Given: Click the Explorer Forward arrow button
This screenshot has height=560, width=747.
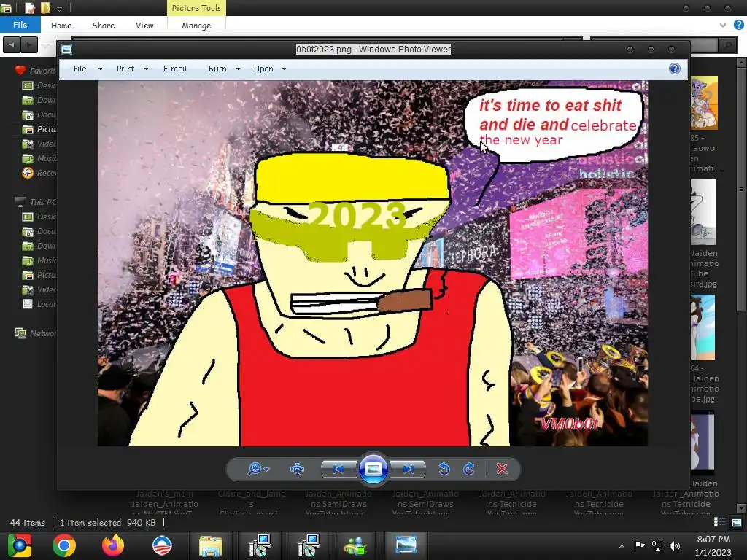Looking at the screenshot, I should pyautogui.click(x=29, y=45).
